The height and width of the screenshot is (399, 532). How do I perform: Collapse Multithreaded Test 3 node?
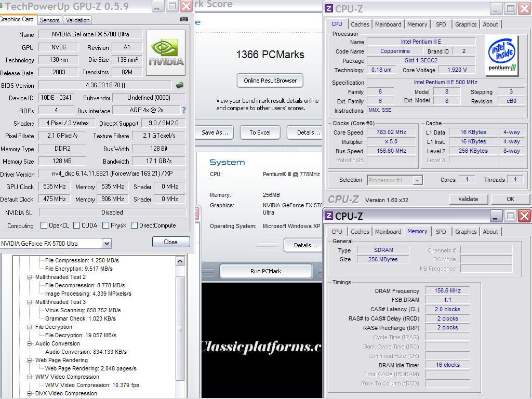tap(30, 302)
